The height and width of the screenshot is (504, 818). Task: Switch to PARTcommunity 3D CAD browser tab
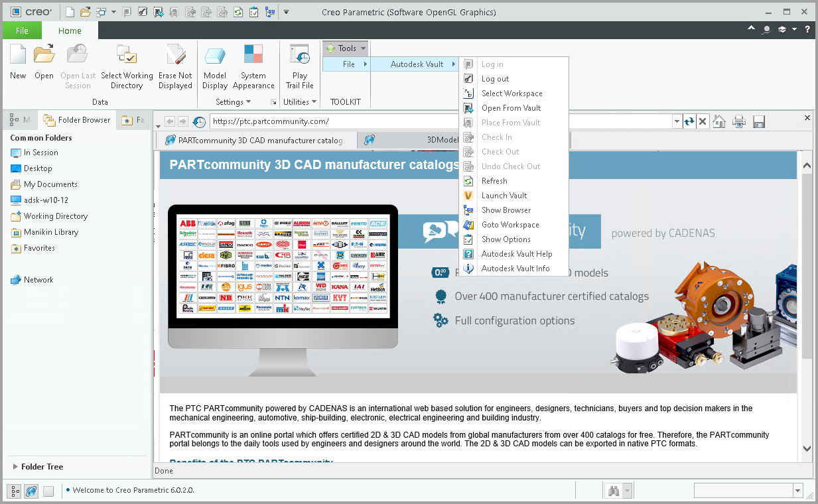click(255, 141)
